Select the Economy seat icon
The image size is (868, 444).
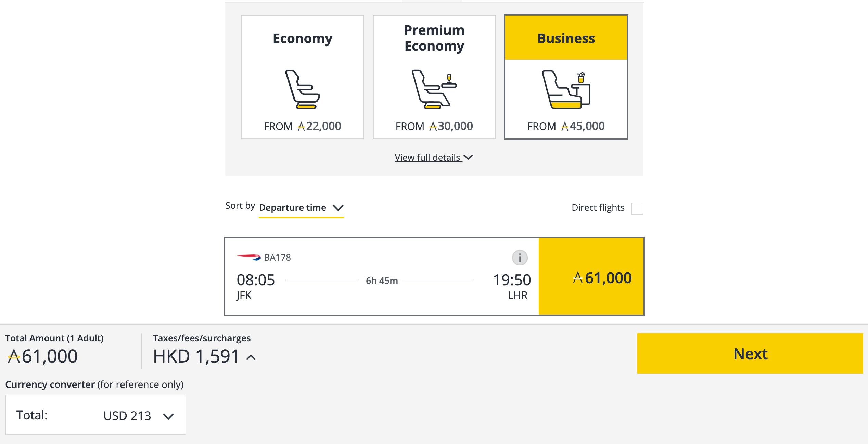click(x=303, y=91)
